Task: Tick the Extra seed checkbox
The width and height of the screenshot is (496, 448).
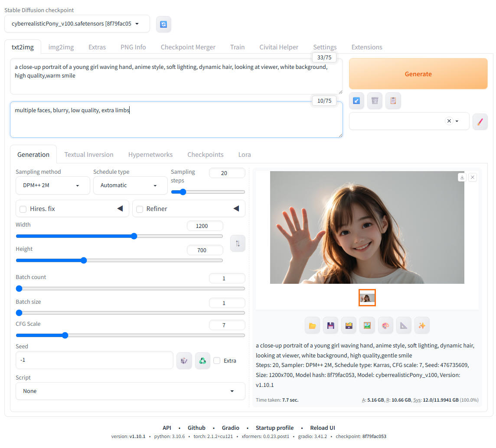Action: click(217, 360)
